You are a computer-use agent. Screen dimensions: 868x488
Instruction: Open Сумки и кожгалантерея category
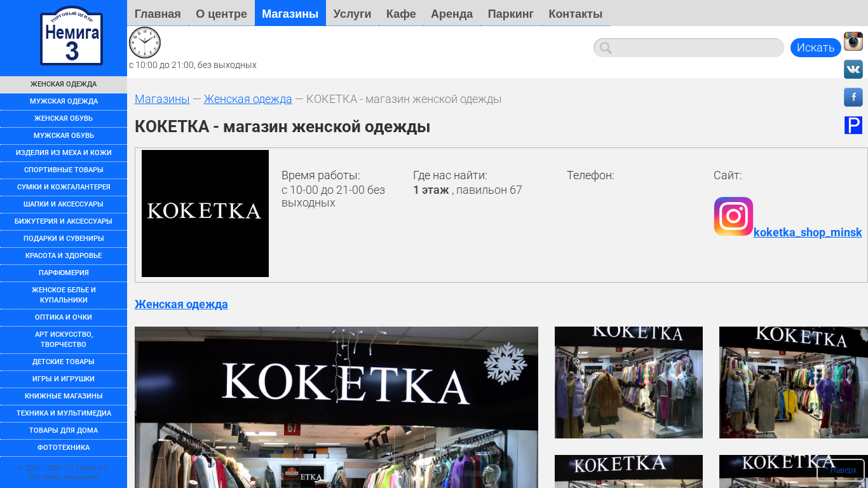coord(64,187)
